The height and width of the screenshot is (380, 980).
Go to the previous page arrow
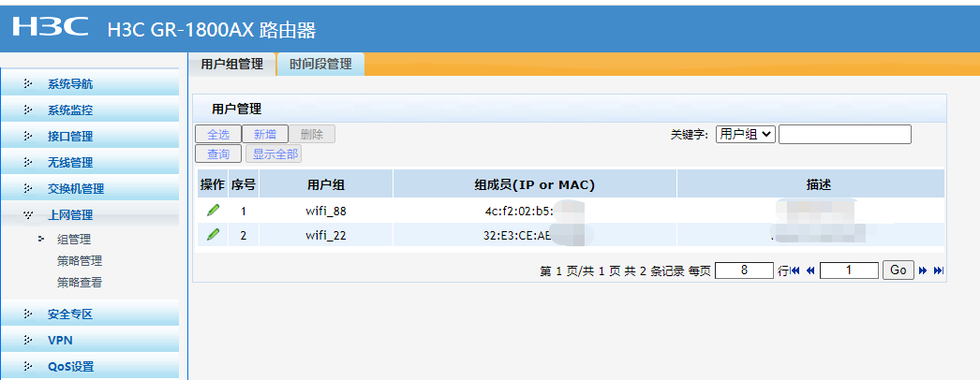(810, 270)
